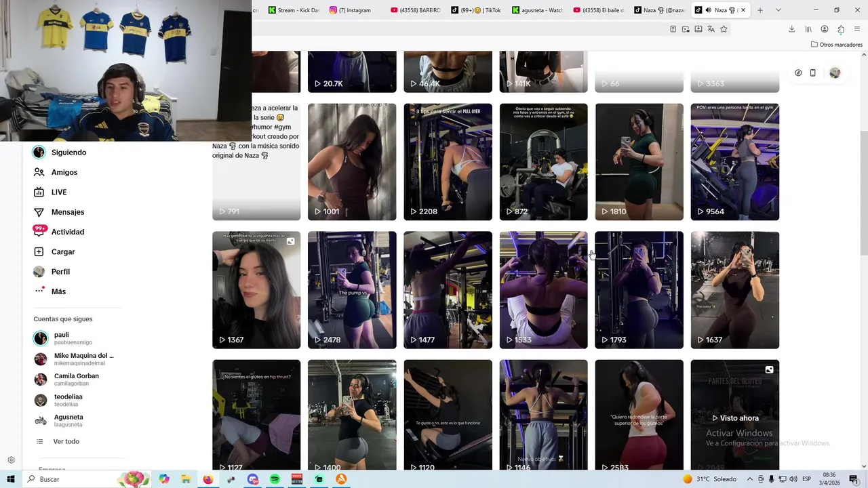Open the Firefox extensions puzzle icon
Image resolution: width=868 pixels, height=488 pixels.
(841, 29)
